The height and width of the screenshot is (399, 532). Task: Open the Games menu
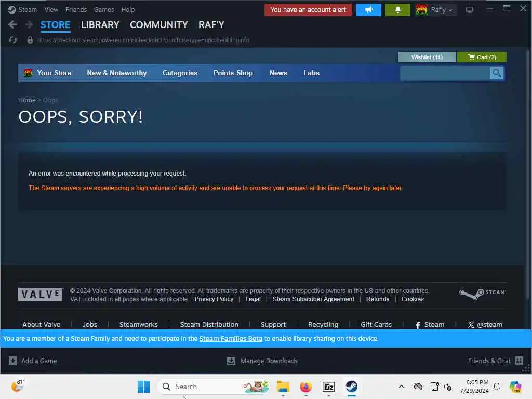click(x=104, y=10)
